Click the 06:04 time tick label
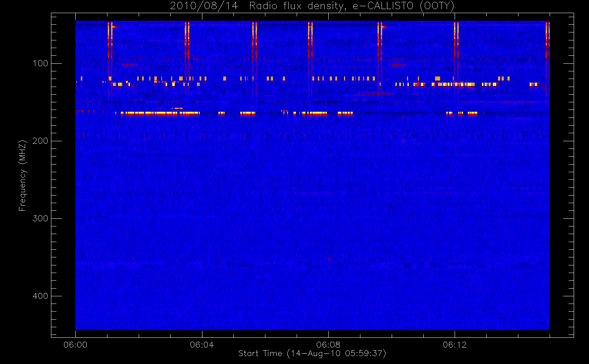 [x=202, y=345]
